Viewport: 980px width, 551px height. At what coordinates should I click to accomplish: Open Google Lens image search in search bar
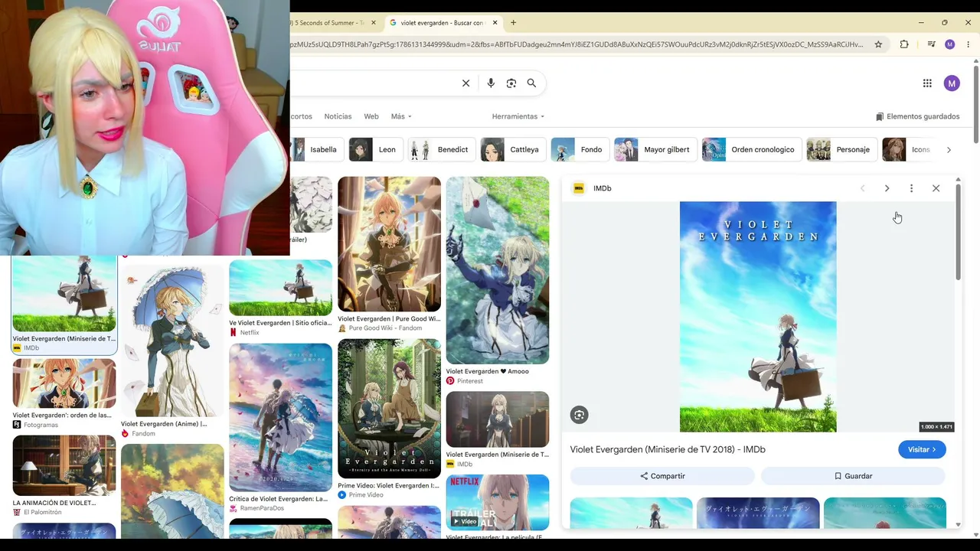point(511,83)
